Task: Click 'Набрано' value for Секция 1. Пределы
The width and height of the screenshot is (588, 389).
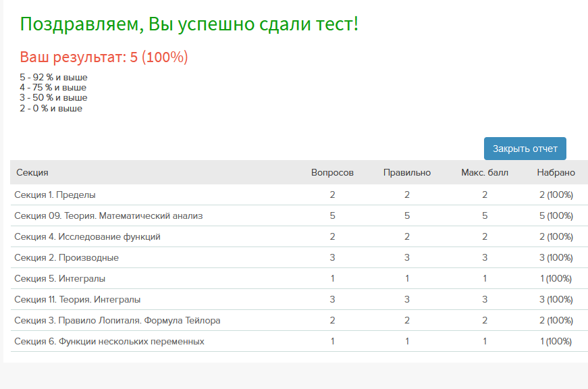Action: point(556,194)
